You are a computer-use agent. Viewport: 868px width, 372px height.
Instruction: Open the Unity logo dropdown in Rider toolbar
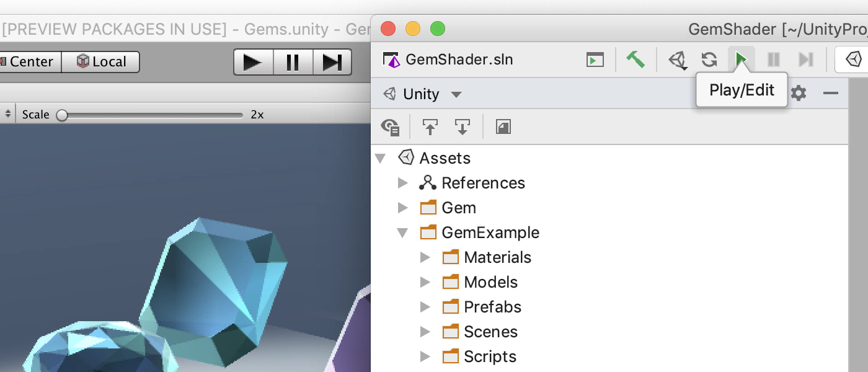click(x=678, y=60)
